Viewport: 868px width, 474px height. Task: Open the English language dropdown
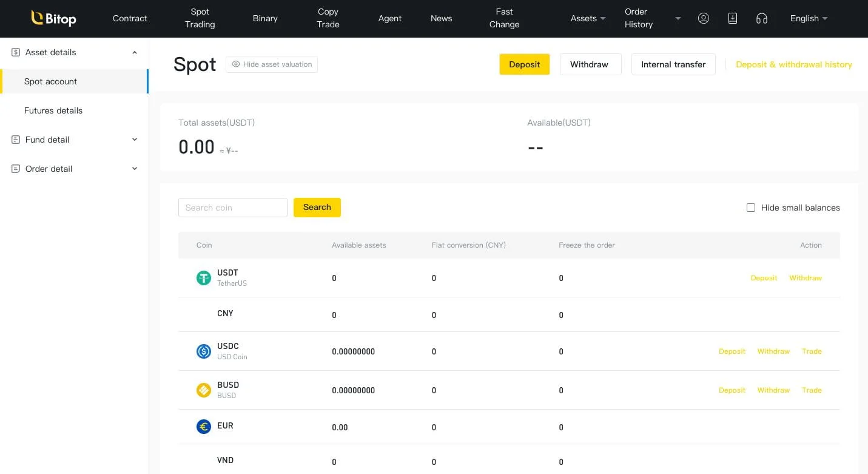(x=809, y=18)
